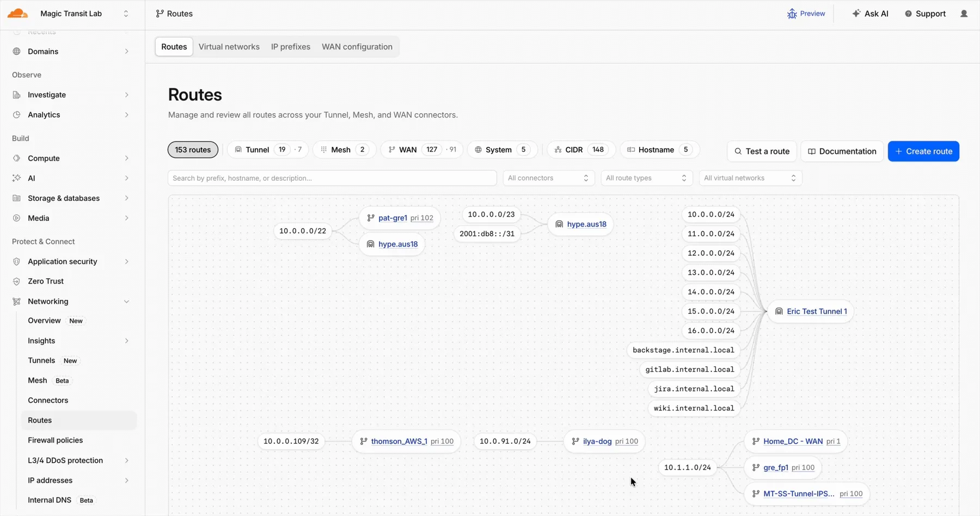Select the 10.1.1.0/24 prefix node
Viewport: 980px width, 516px height.
[687, 468]
